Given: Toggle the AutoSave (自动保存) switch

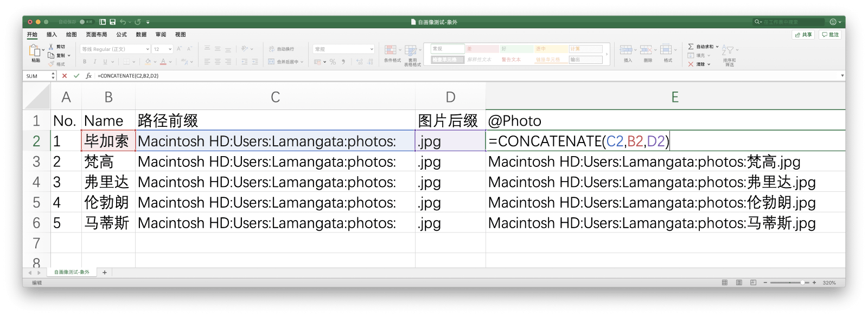Looking at the screenshot, I should [x=86, y=22].
